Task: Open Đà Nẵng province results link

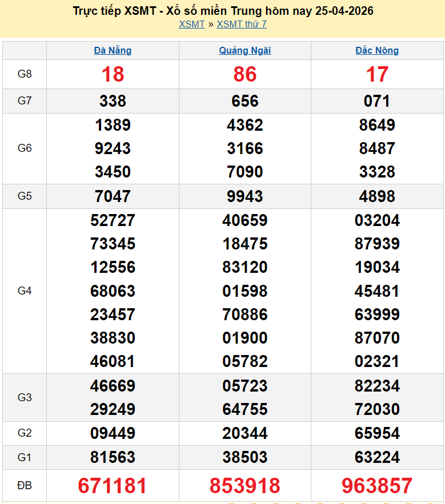Action: click(113, 50)
